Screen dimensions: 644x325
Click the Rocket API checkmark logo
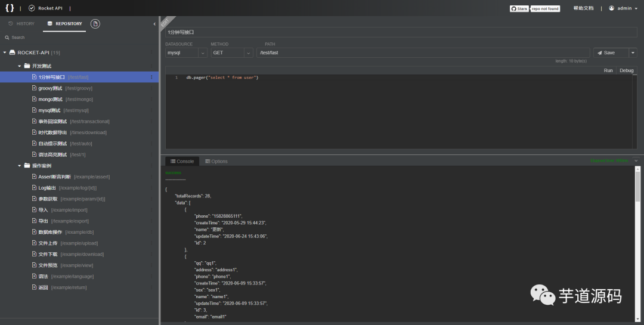(x=32, y=8)
